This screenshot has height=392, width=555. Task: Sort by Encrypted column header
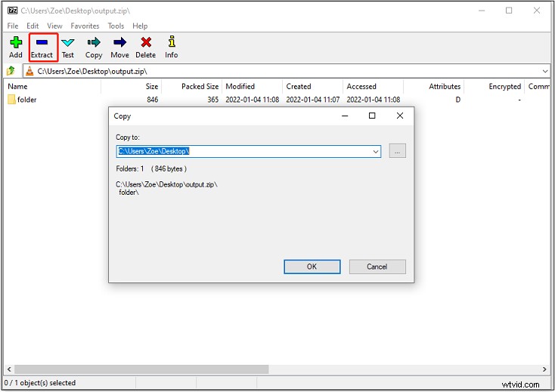pos(495,86)
